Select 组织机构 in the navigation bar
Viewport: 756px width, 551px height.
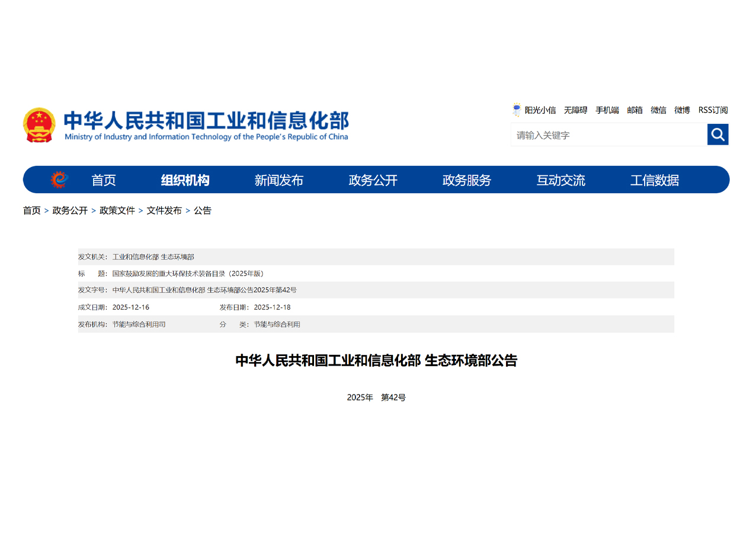pos(185,180)
